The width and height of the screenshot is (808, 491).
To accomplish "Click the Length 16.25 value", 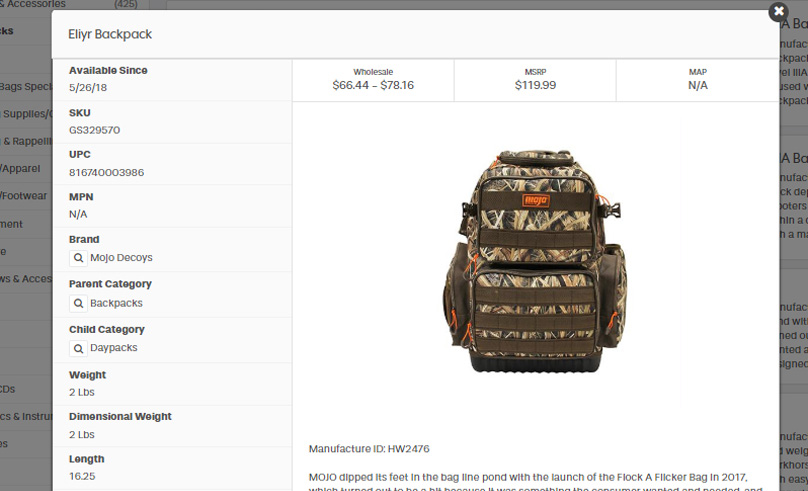I will pyautogui.click(x=82, y=476).
